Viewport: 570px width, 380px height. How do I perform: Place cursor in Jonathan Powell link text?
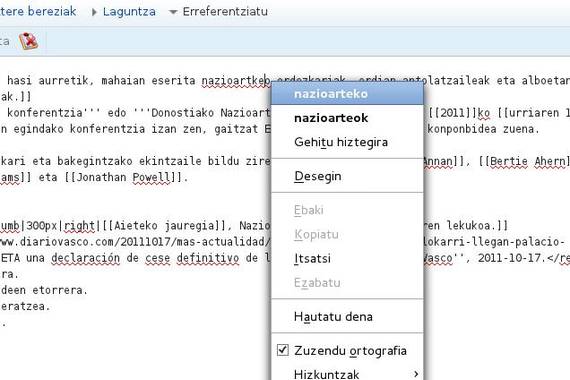click(123, 177)
